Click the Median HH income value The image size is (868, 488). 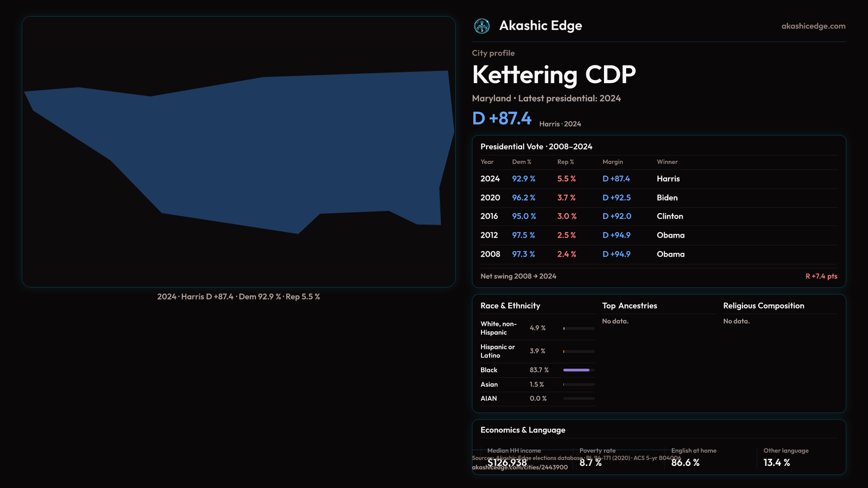point(507,463)
